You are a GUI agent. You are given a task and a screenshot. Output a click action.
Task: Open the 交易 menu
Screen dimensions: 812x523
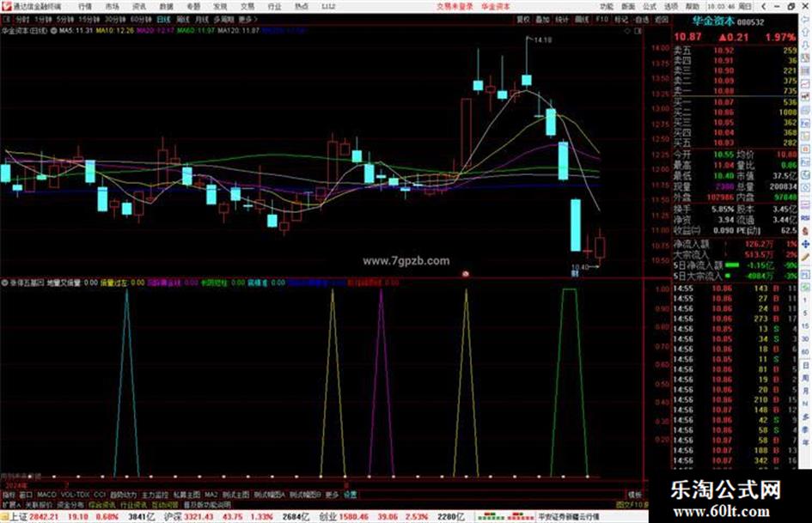coord(247,7)
